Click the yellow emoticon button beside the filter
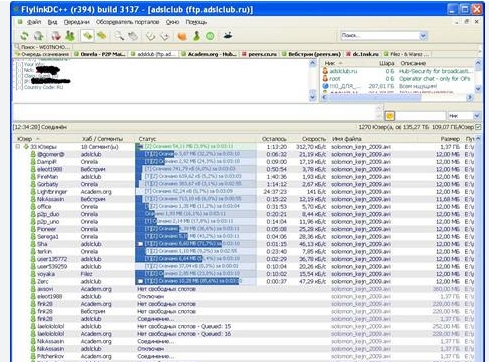The height and width of the screenshot is (362, 489). coord(389,116)
